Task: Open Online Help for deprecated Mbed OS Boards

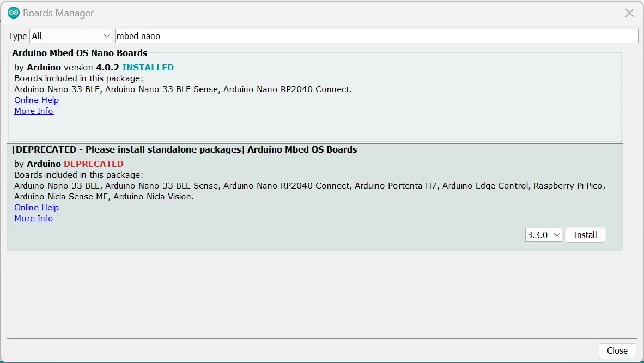Action: (37, 208)
